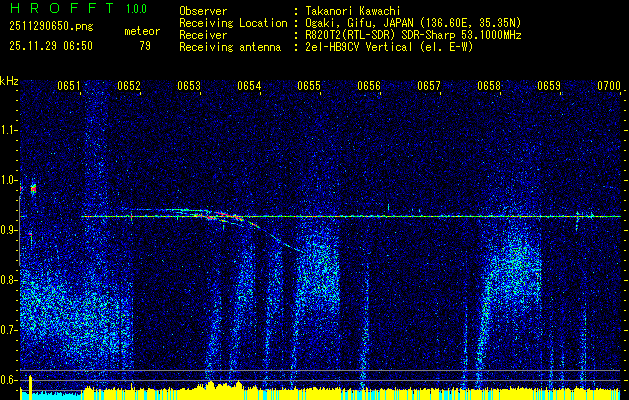Click the 0651 time marker
Image resolution: width=629 pixels, height=400 pixels.
69,87
